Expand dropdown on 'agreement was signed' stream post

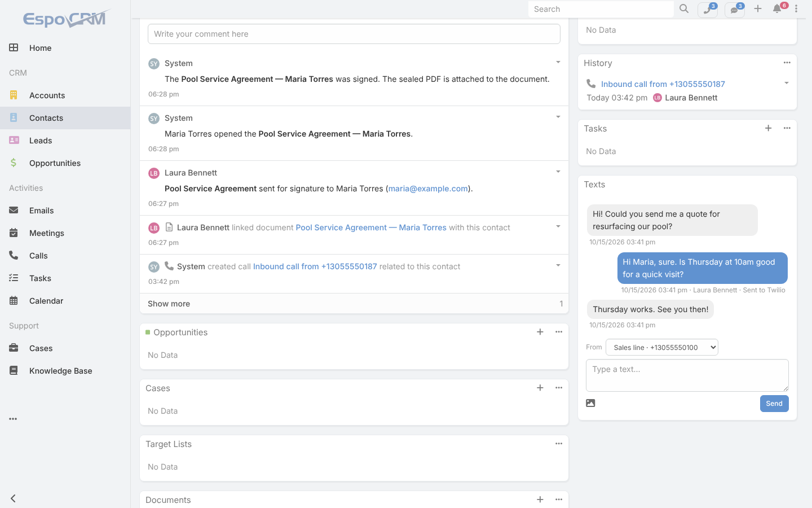click(x=558, y=62)
